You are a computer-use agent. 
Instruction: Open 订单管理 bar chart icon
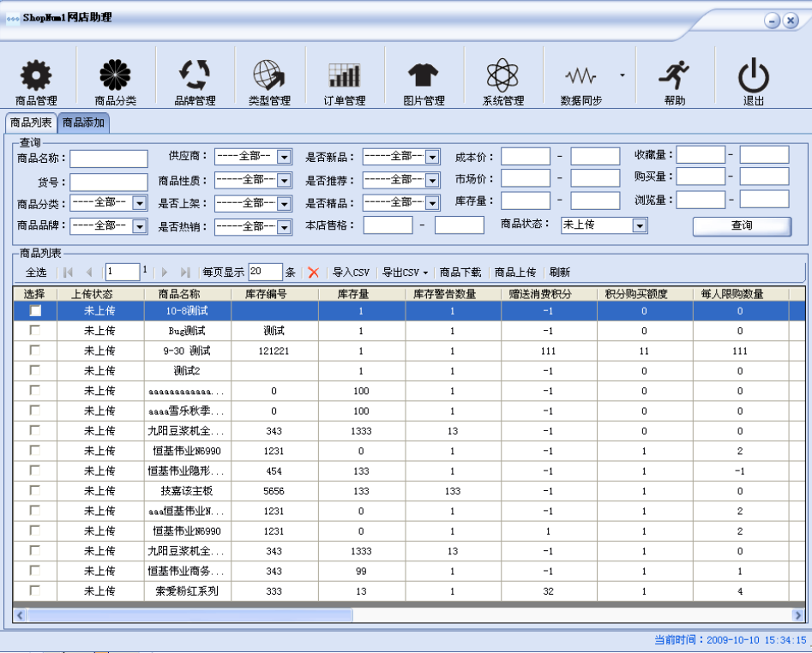point(344,76)
